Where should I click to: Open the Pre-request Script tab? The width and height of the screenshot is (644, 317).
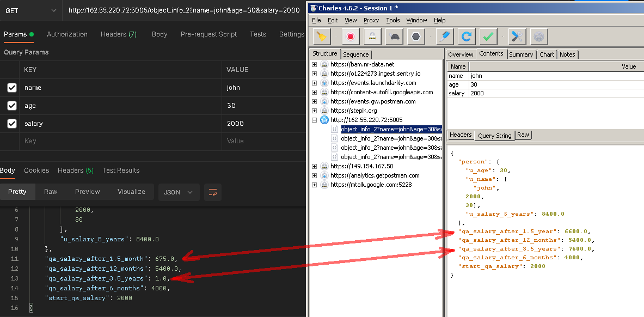click(208, 34)
